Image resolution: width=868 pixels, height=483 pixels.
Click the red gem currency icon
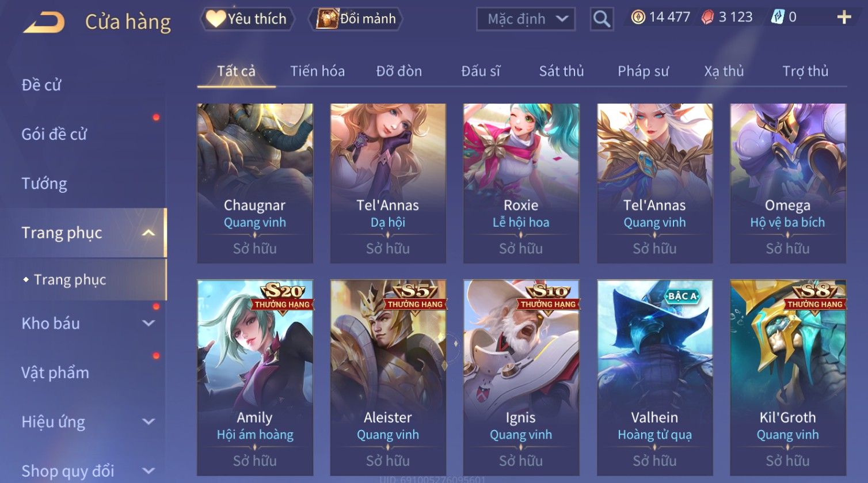point(707,17)
